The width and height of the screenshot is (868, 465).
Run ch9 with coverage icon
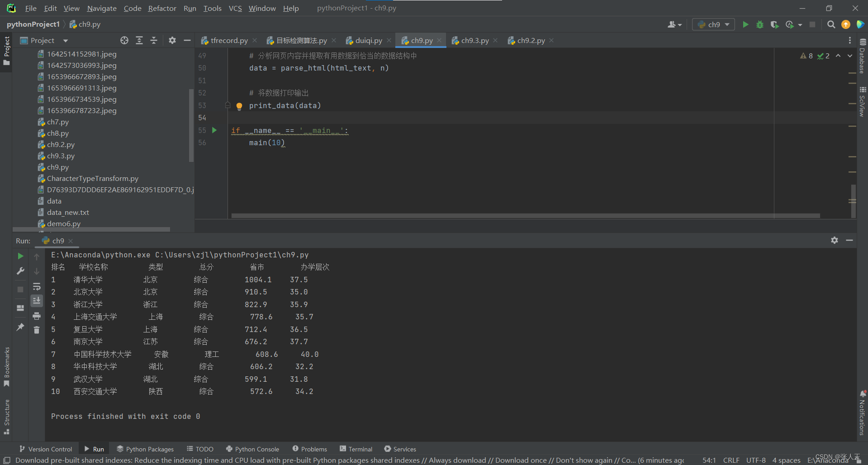[774, 24]
